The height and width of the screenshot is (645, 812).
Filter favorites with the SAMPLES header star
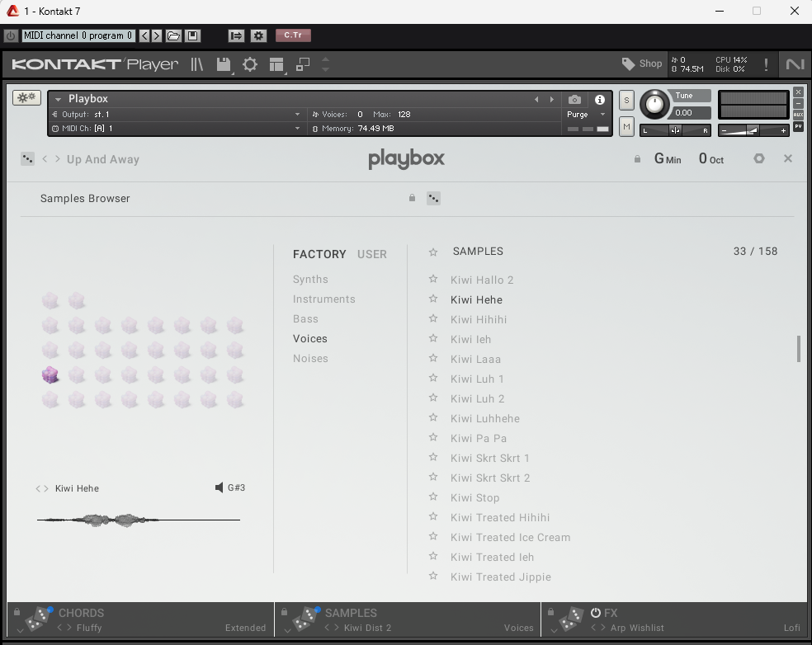click(433, 252)
